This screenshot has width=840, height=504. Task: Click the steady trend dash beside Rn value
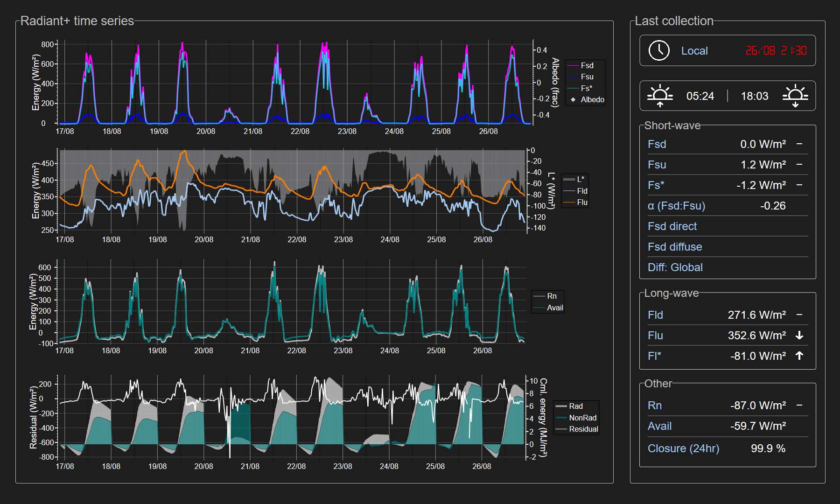(x=799, y=406)
